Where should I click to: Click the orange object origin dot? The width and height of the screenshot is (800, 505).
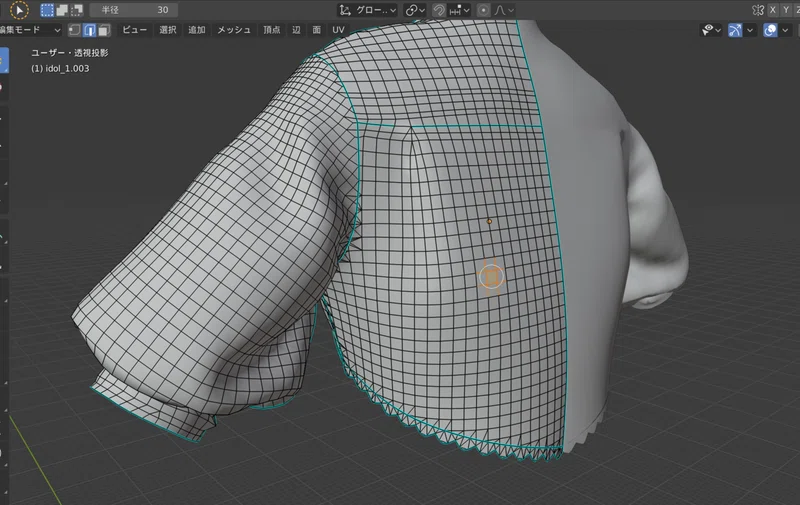[x=489, y=221]
